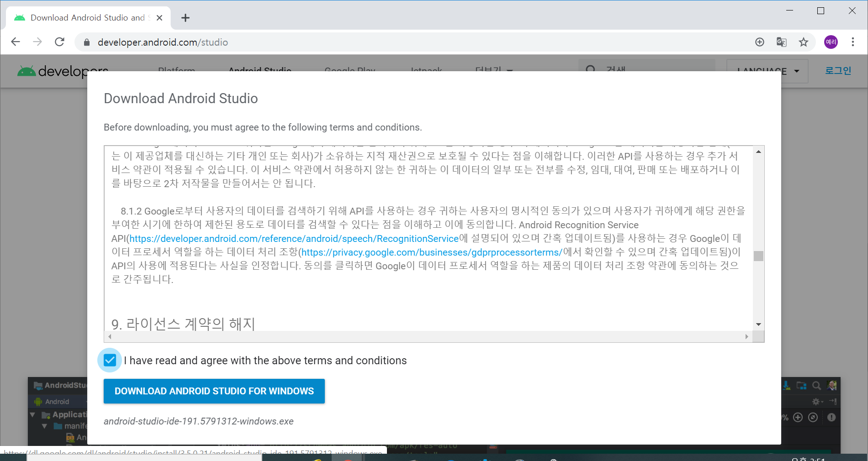Click the terms vertical scrollbar thumb

pos(758,256)
